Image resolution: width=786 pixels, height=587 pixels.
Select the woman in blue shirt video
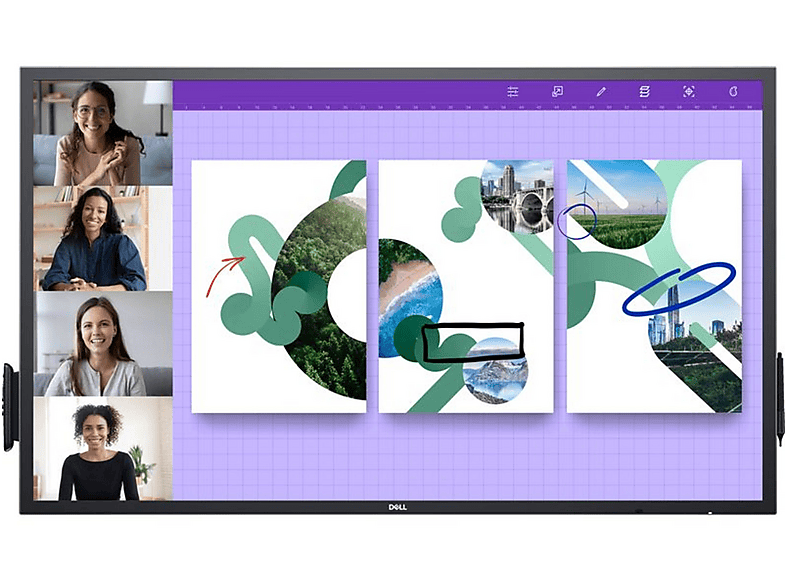click(103, 239)
